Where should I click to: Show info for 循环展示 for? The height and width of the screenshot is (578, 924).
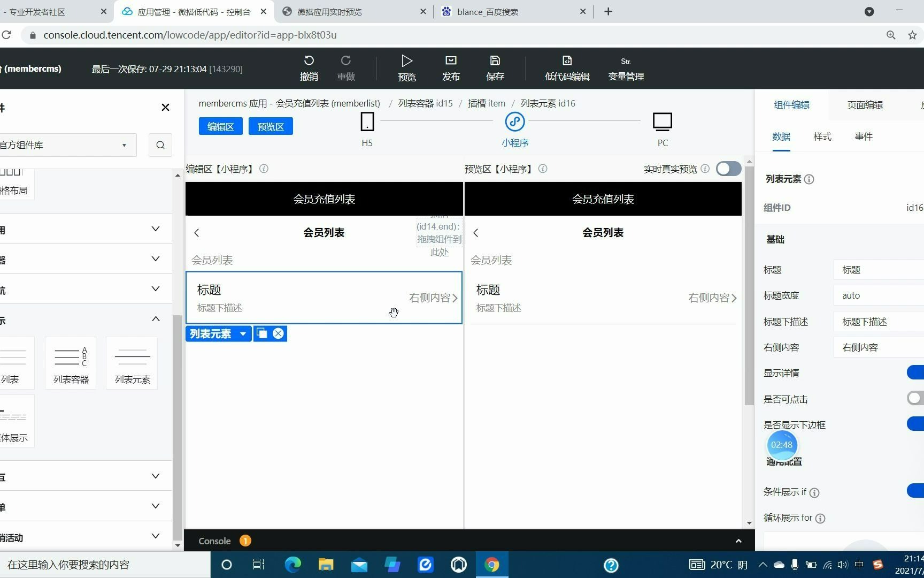point(820,518)
